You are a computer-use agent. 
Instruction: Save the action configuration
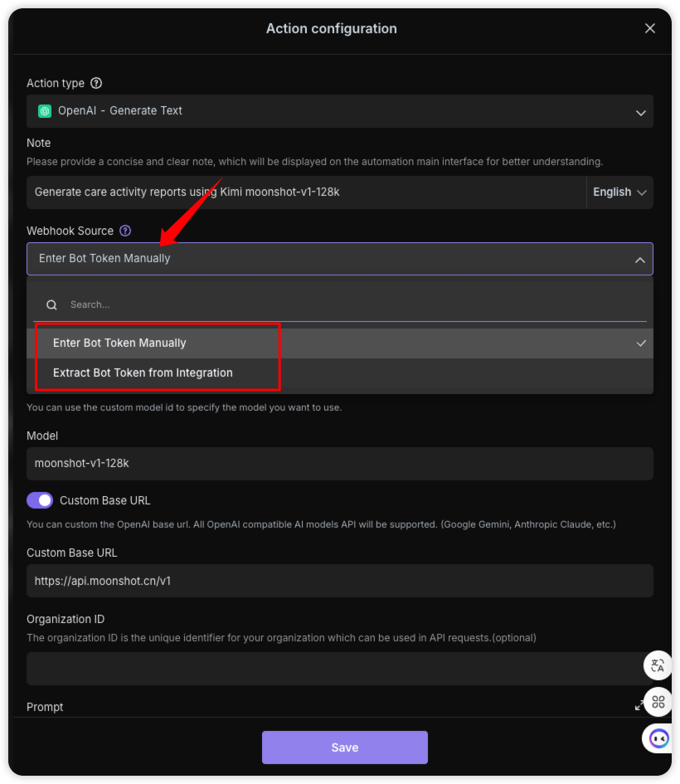click(345, 747)
